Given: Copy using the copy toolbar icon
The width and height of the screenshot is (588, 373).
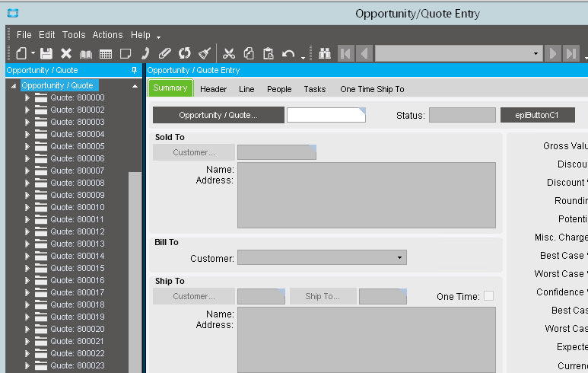Looking at the screenshot, I should click(249, 53).
